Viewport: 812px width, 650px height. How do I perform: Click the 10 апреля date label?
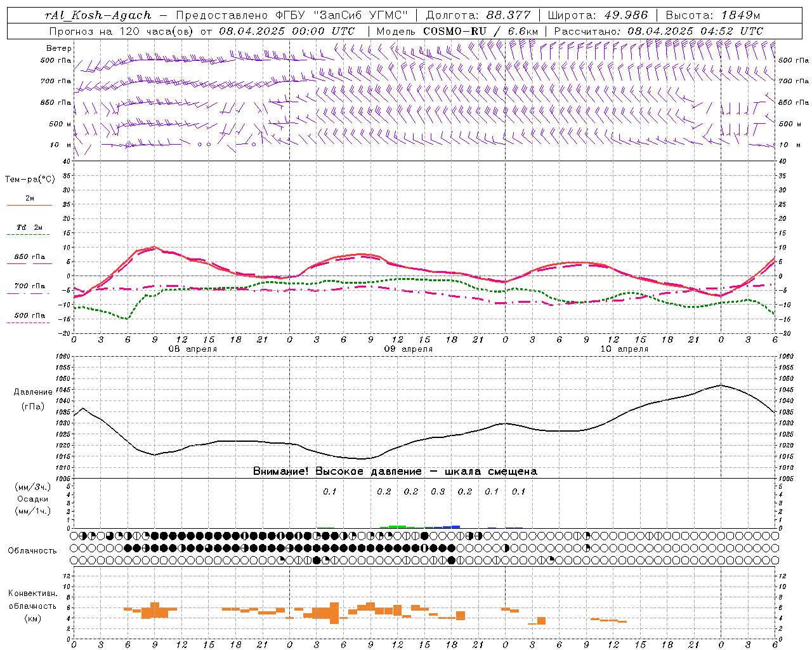624,349
